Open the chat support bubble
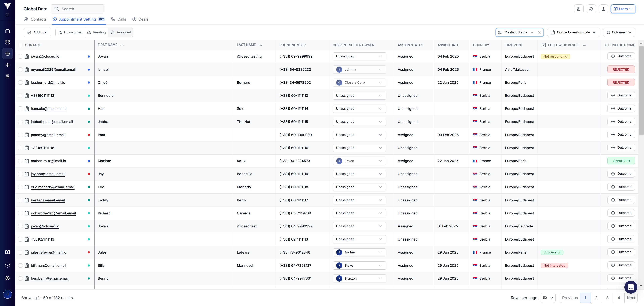 631,287
